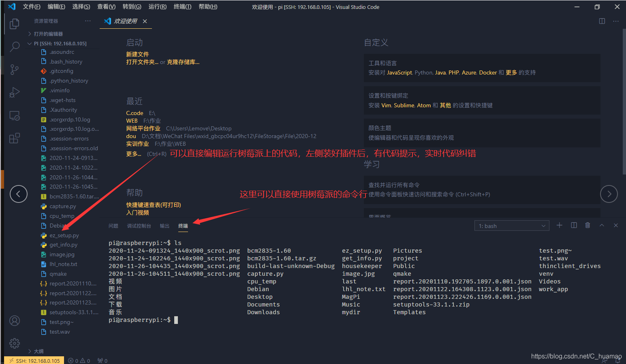Image resolution: width=626 pixels, height=364 pixels.
Task: Open recent C.code folder link
Action: tap(135, 113)
